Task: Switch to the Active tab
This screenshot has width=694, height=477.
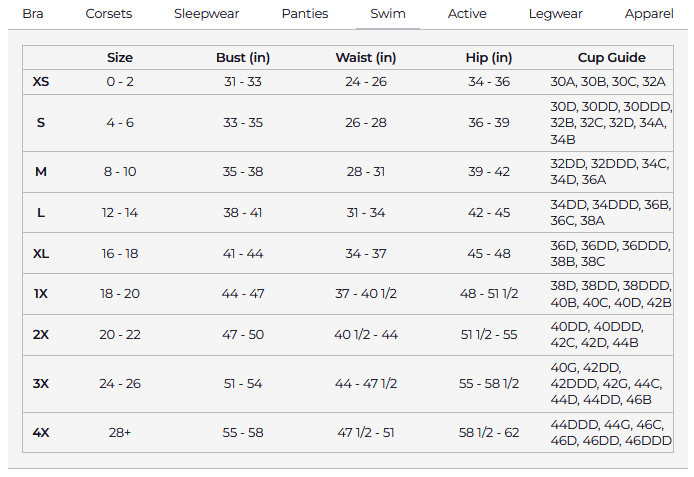Action: pyautogui.click(x=467, y=14)
